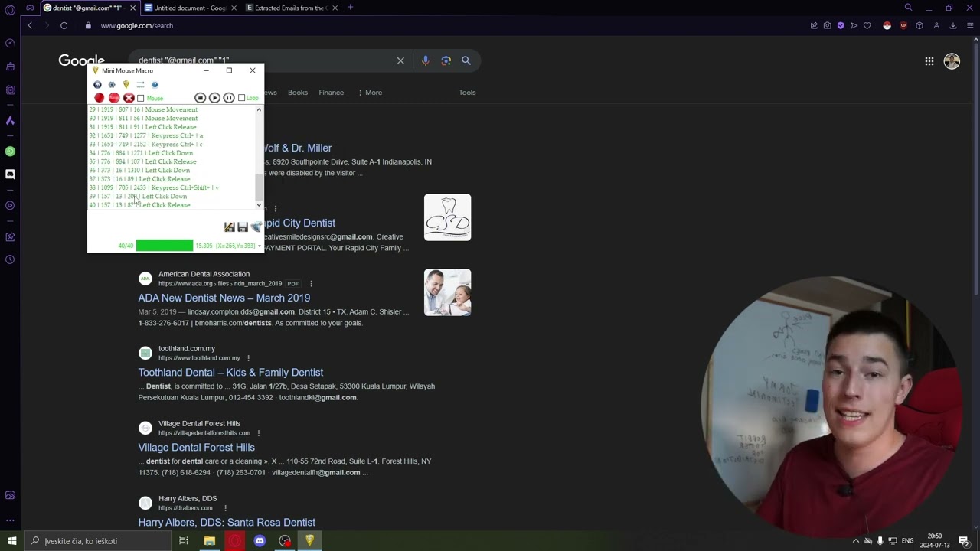
Task: Open the Windows Start menu
Action: click(12, 541)
